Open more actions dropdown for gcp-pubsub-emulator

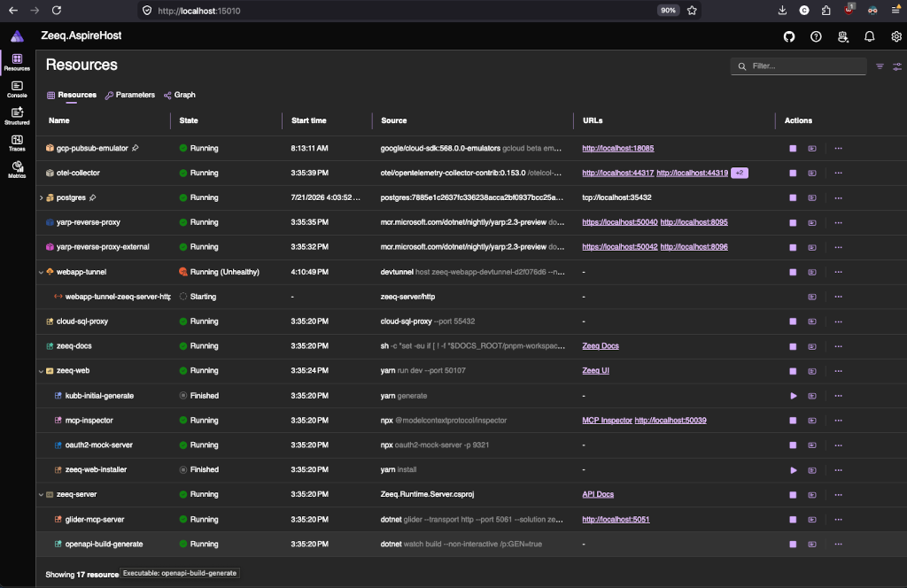coord(838,149)
